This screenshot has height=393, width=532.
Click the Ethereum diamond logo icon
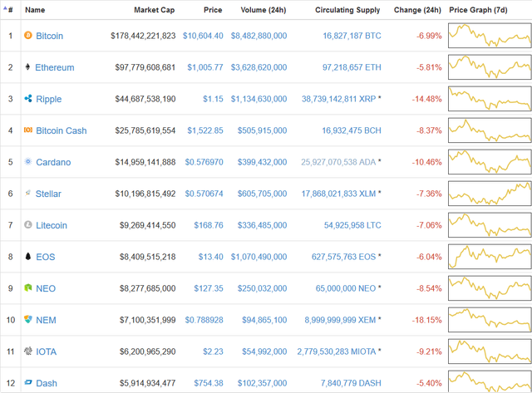point(28,67)
